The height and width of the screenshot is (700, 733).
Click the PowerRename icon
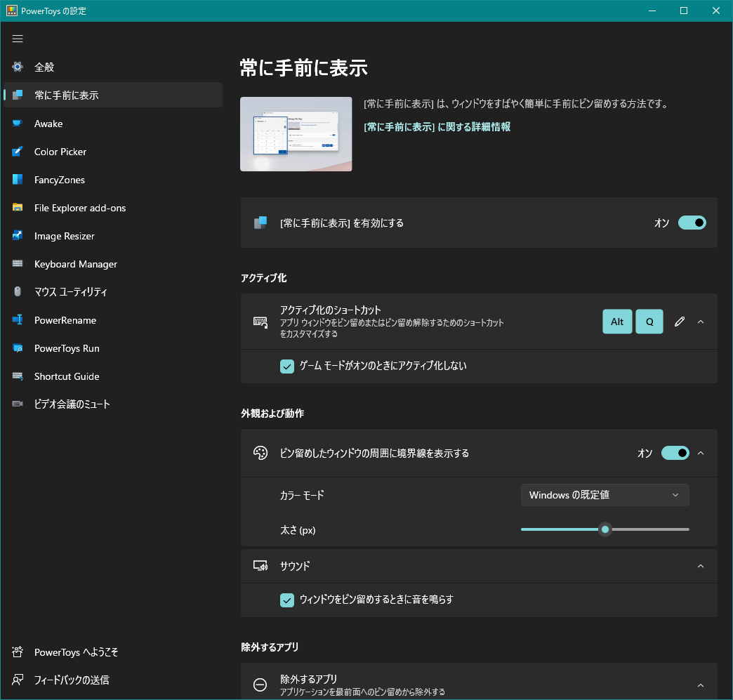tap(18, 320)
